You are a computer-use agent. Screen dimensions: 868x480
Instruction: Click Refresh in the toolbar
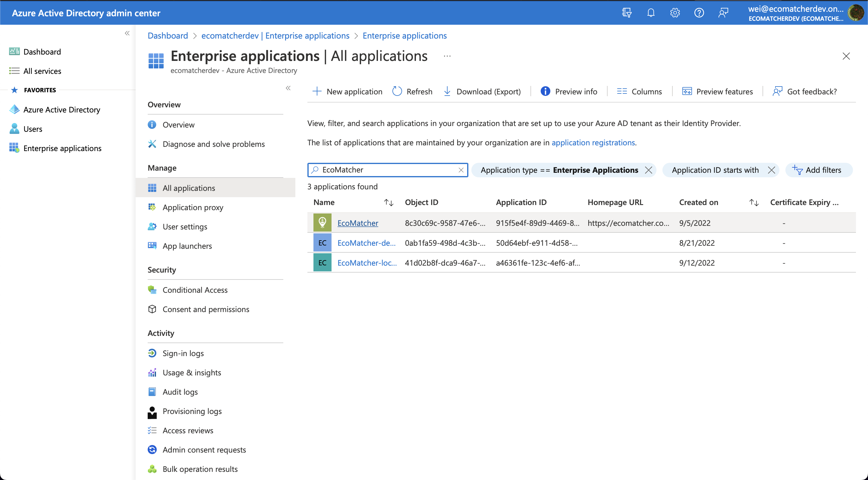click(412, 91)
